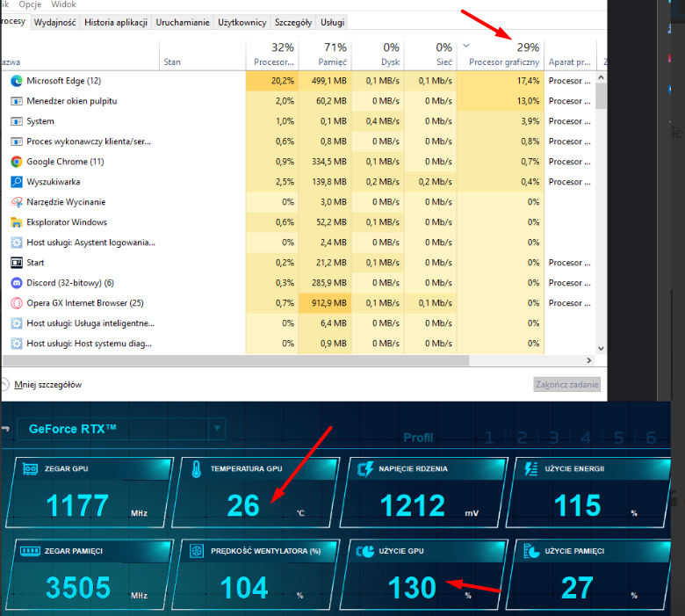Viewport: 685px width, 616px height.
Task: Open the Opcje menu
Action: click(x=30, y=4)
